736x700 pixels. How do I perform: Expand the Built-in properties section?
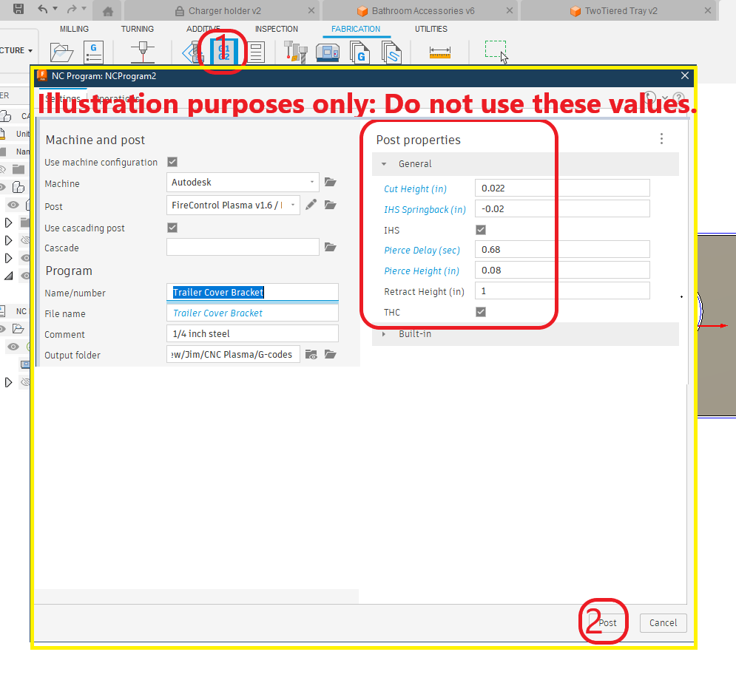point(383,334)
